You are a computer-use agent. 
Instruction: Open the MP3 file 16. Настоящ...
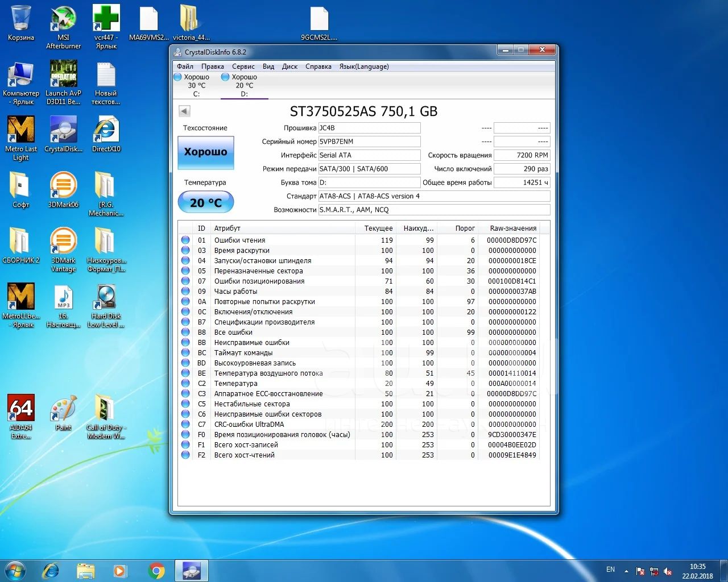click(63, 305)
